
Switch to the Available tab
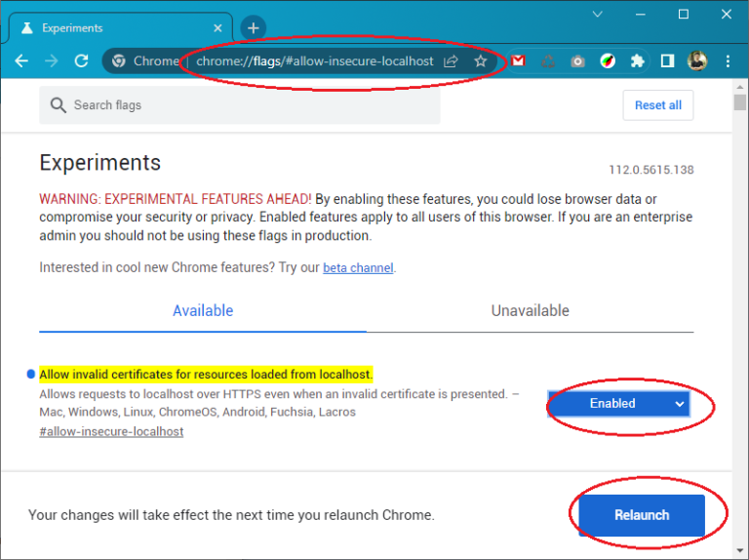[x=203, y=310]
